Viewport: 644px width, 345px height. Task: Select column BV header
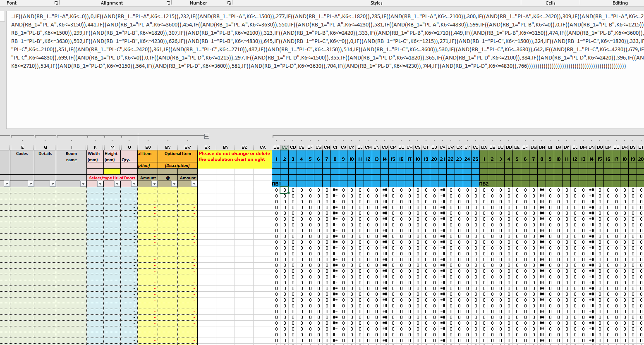168,147
